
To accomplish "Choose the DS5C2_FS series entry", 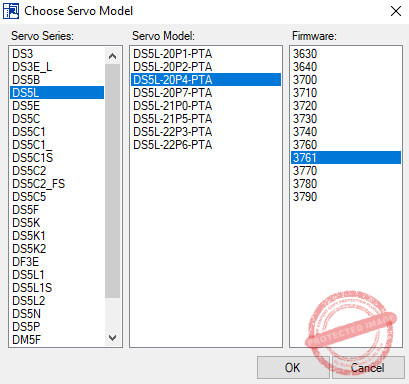I will pos(57,184).
